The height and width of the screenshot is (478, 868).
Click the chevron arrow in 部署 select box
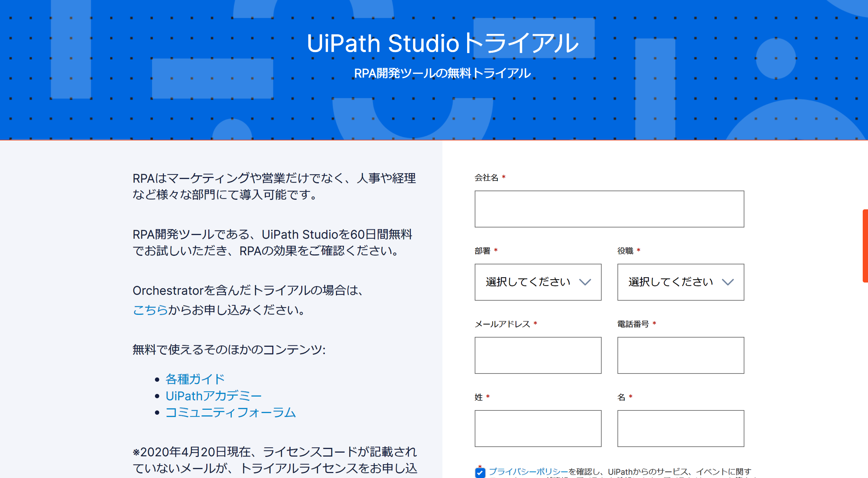pos(584,282)
